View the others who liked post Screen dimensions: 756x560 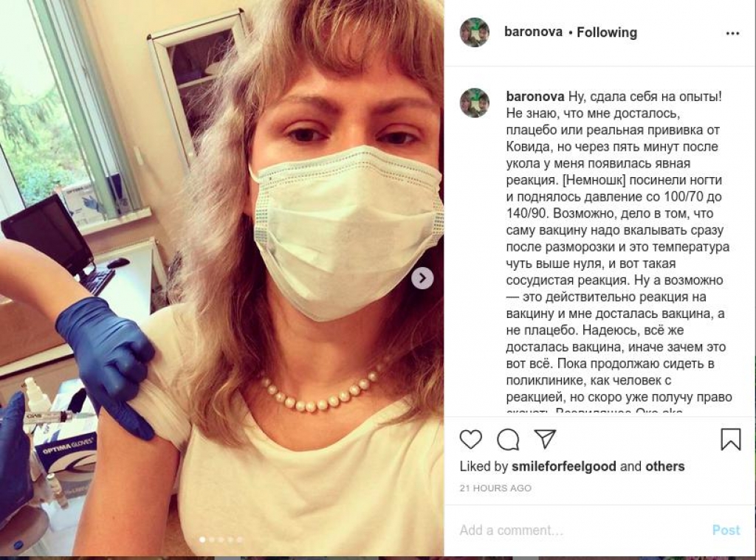tap(665, 466)
